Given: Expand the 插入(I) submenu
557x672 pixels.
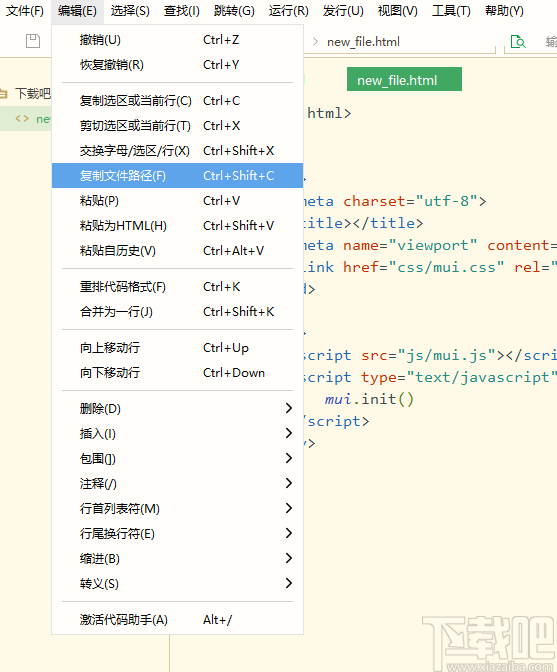Looking at the screenshot, I should point(177,433).
